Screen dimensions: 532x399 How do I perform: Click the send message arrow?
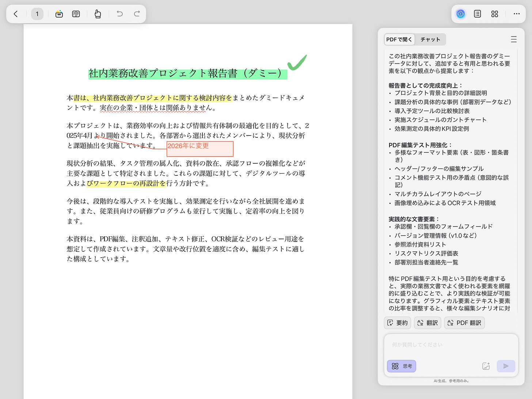click(506, 366)
